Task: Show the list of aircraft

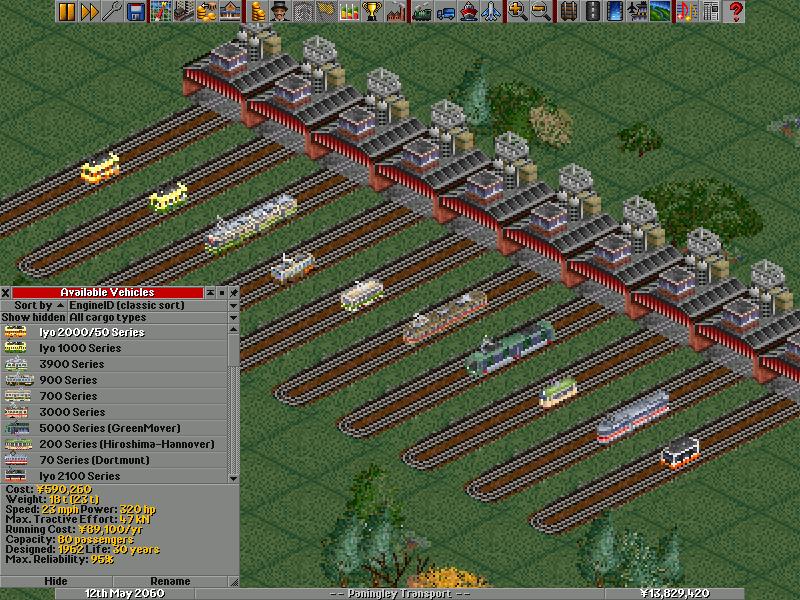Action: (x=491, y=11)
